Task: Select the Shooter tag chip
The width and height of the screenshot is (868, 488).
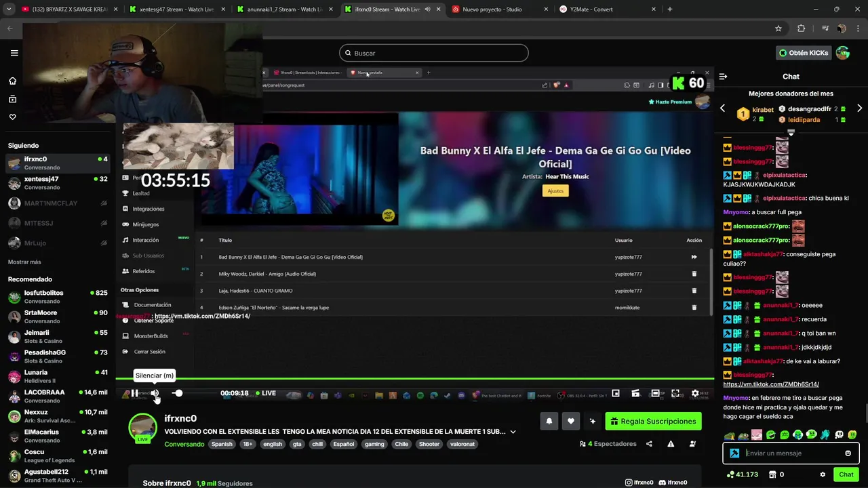Action: [429, 444]
